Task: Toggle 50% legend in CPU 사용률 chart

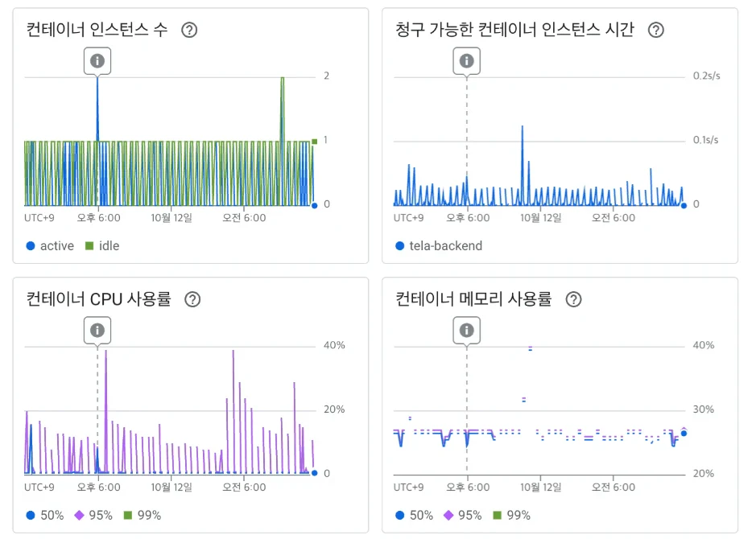Action: 45,516
